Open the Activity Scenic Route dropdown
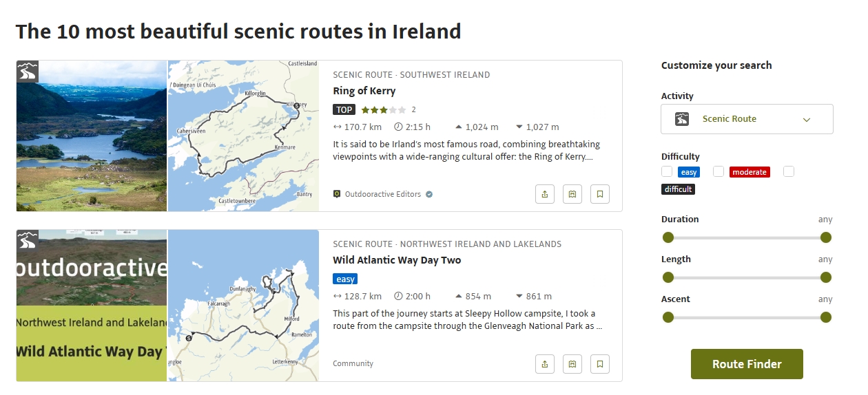 [747, 119]
